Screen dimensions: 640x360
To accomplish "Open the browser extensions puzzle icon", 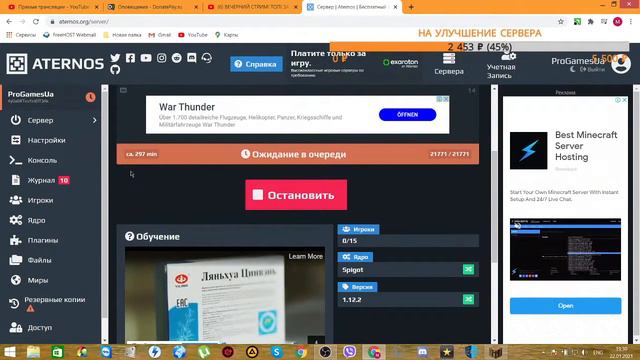I will click(x=590, y=22).
